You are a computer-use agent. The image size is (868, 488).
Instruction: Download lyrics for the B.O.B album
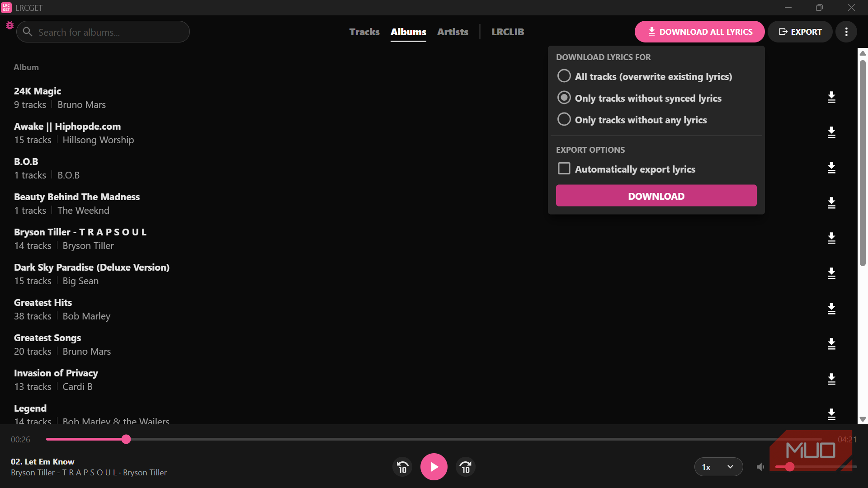click(831, 168)
